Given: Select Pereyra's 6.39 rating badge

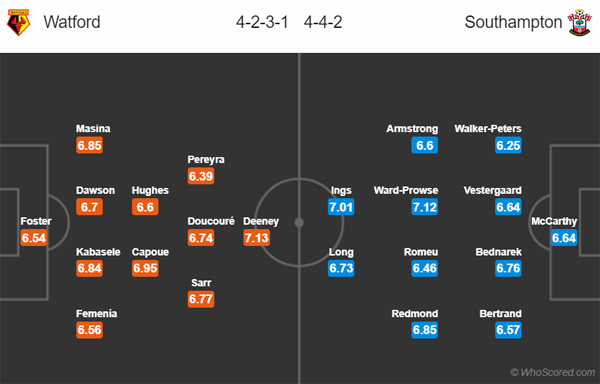Looking at the screenshot, I should [x=201, y=176].
